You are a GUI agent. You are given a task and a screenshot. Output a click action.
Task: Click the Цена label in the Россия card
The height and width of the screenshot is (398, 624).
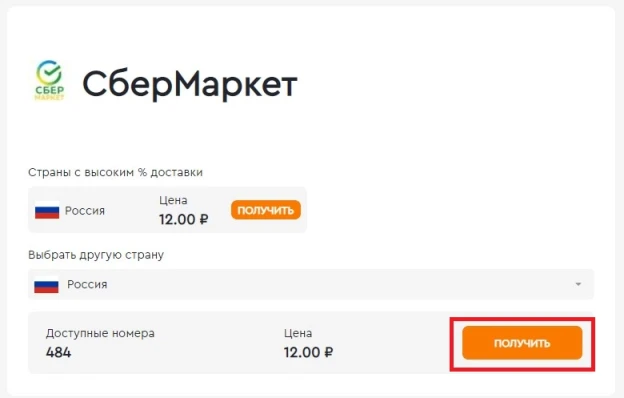click(173, 200)
